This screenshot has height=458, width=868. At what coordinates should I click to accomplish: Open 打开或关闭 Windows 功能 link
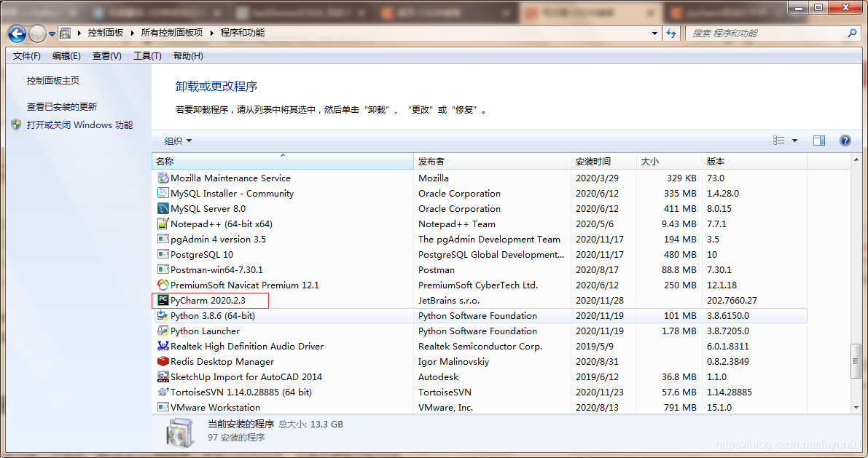point(79,125)
